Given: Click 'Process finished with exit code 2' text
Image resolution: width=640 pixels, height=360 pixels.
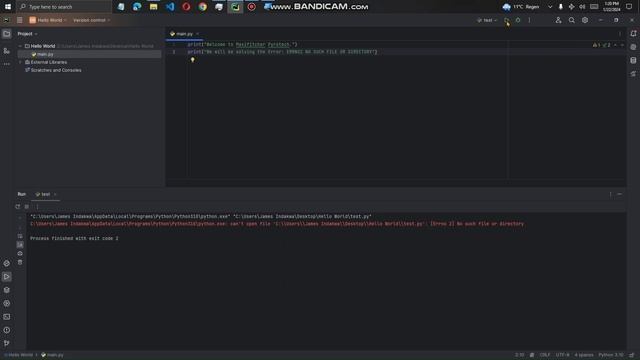Looking at the screenshot, I should pyautogui.click(x=74, y=238).
